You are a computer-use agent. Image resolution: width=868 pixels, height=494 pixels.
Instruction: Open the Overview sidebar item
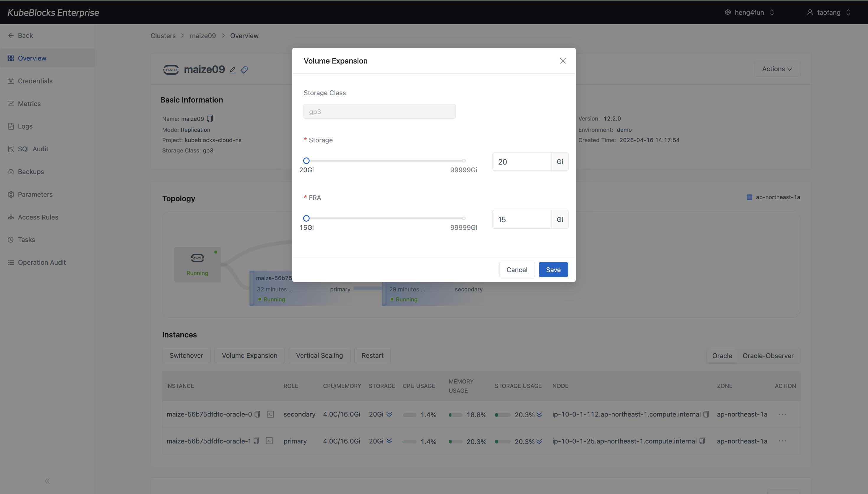[x=48, y=58]
